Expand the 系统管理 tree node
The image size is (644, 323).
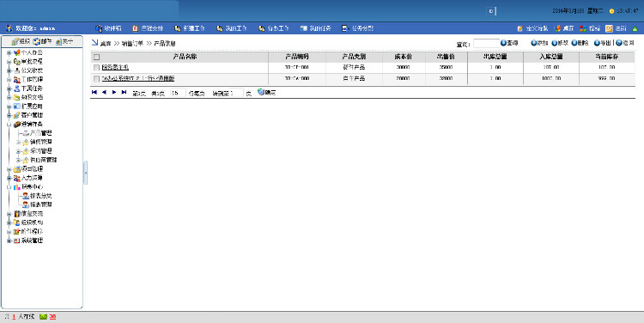[x=9, y=241]
